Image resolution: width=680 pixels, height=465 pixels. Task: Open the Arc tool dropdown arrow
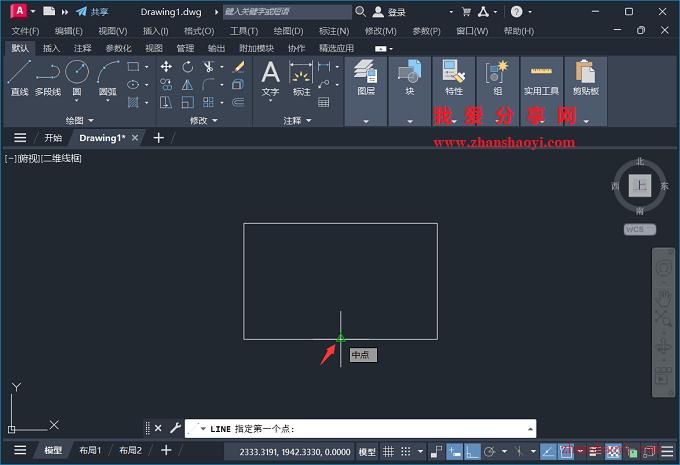(108, 101)
